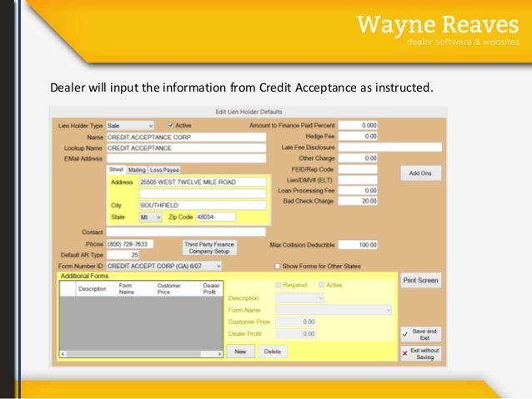Toggle the Active checkbox in Additional Forms
Screen dimensions: 532x399
[x=321, y=285]
